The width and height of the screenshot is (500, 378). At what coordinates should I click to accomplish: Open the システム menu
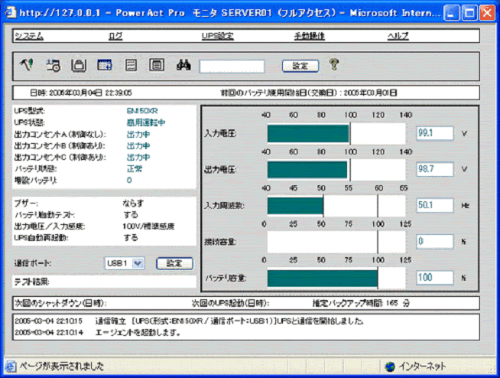click(29, 36)
